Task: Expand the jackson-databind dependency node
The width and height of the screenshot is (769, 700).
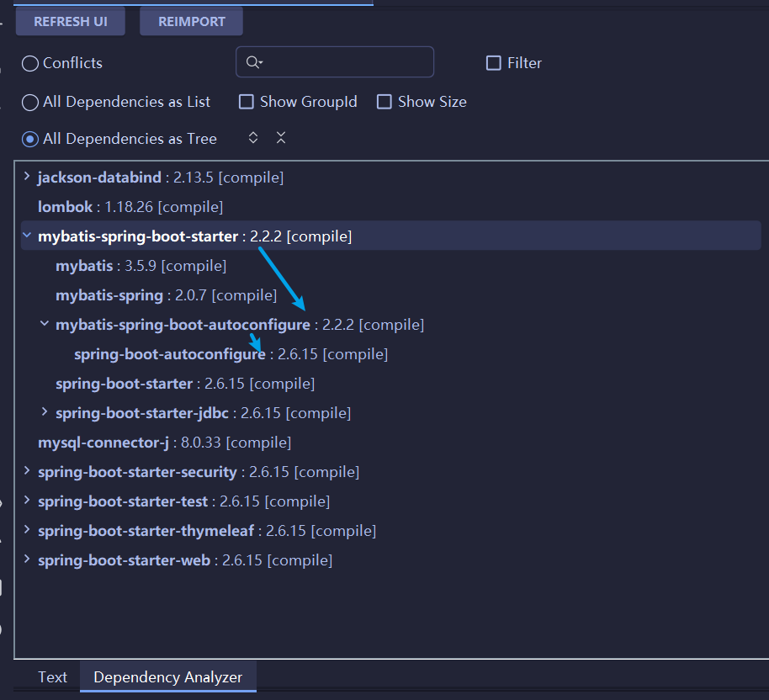Action: pyautogui.click(x=27, y=177)
